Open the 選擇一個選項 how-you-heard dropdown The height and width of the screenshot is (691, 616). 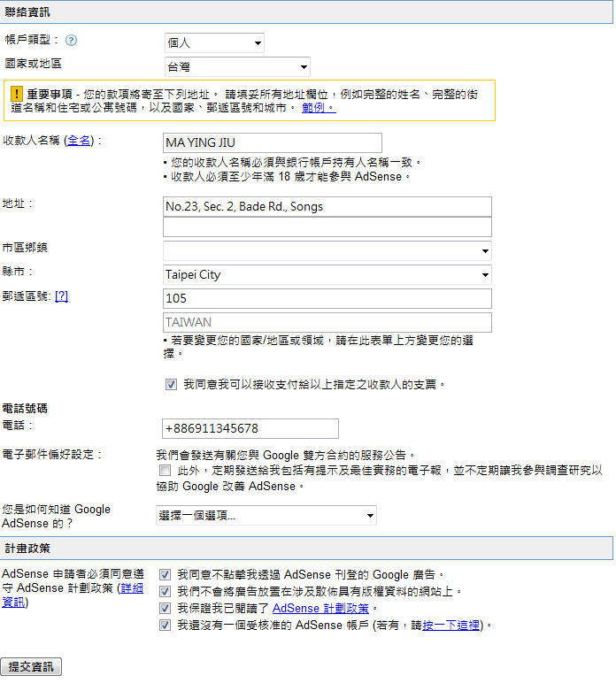click(x=266, y=515)
